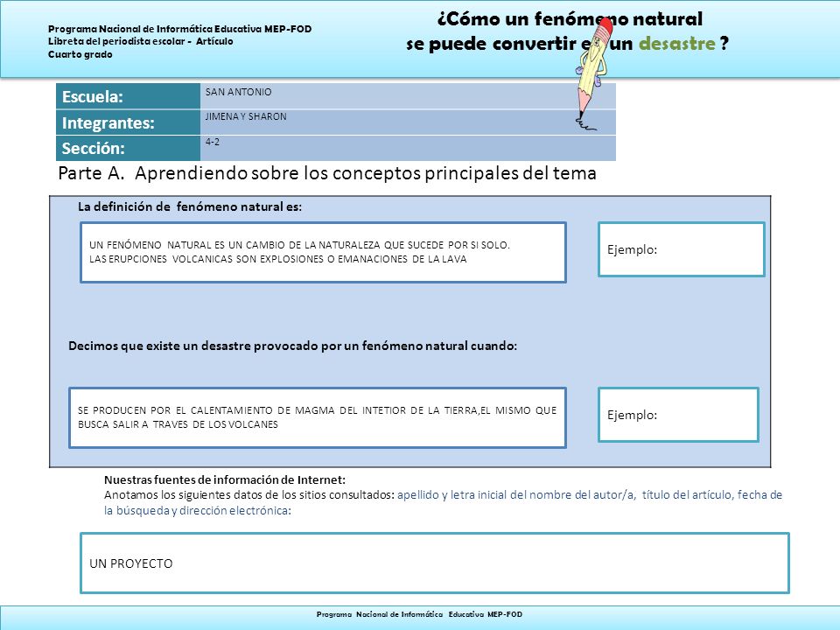The width and height of the screenshot is (840, 630).
Task: Click the line 'LAS ERUPCIONES VOLCANICAS SON EXPLOSIONES'
Action: coord(278,259)
